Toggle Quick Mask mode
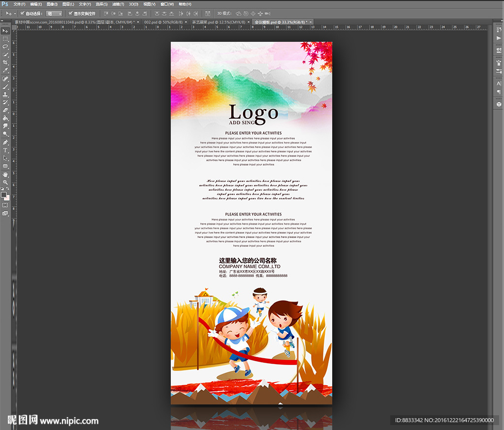This screenshot has height=430, width=504. click(5, 205)
